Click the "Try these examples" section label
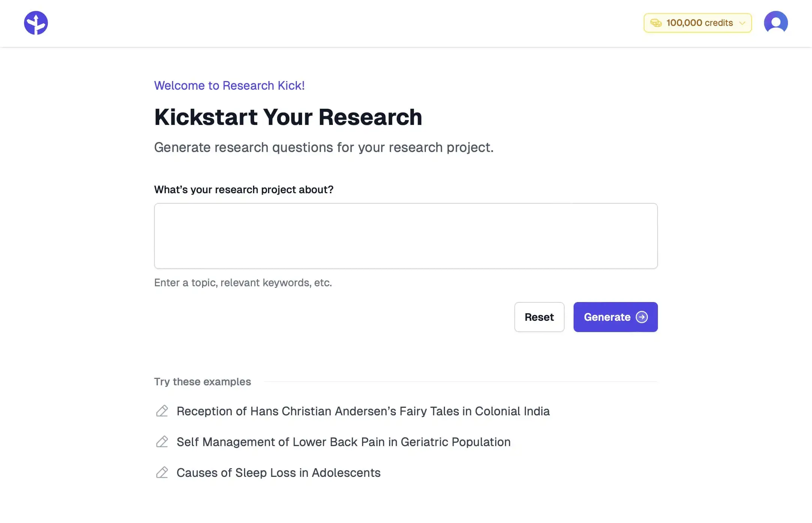Screen dimensions: 812x523 (202, 382)
